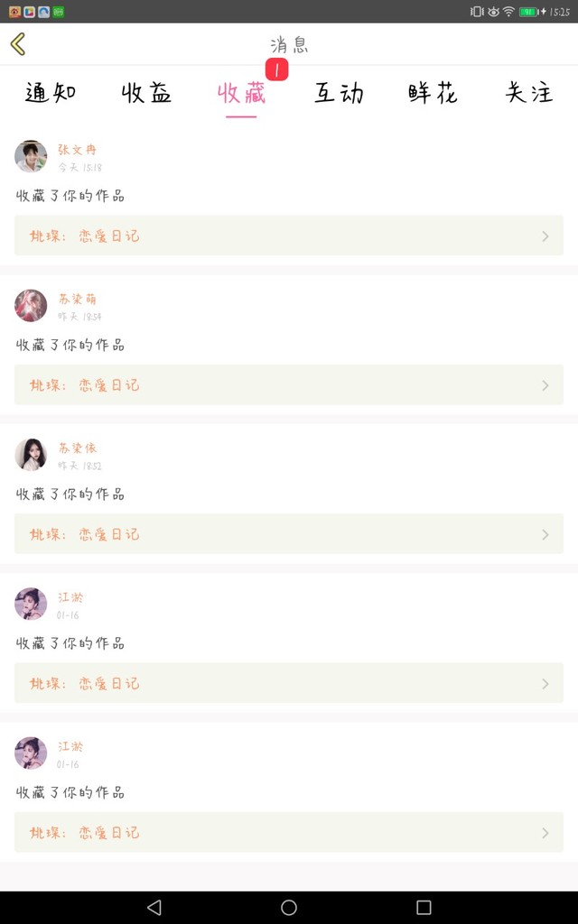Tap username 苏染依
Viewport: 578px width, 924px height.
[78, 448]
